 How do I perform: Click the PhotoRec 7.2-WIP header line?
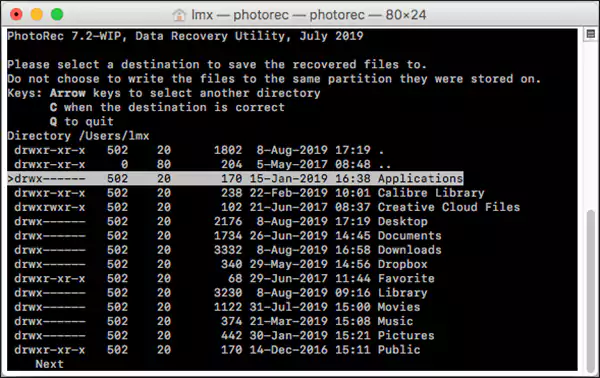tap(186, 36)
